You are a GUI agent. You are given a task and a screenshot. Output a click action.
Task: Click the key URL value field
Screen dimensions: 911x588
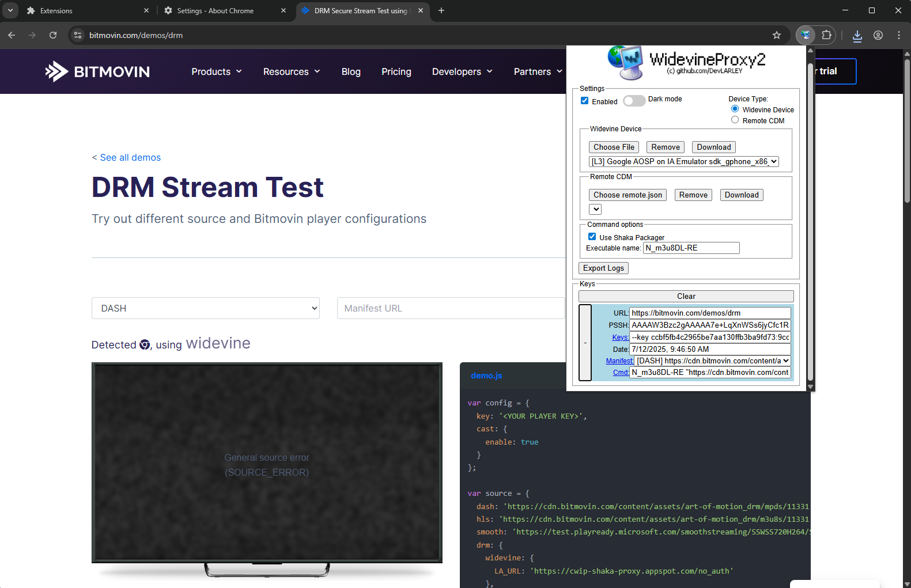[710, 313]
